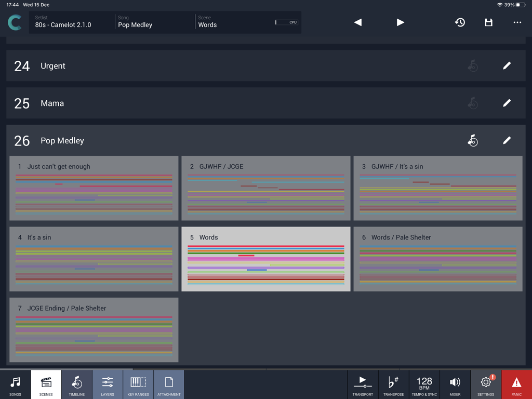This screenshot has width=532, height=399.
Task: Switch to the SONGS tab
Action: [15, 384]
